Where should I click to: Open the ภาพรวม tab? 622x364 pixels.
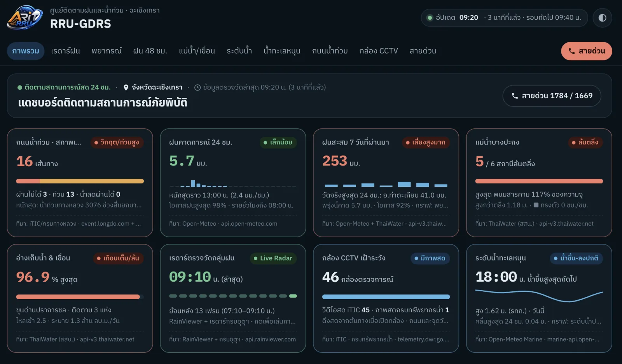(26, 51)
